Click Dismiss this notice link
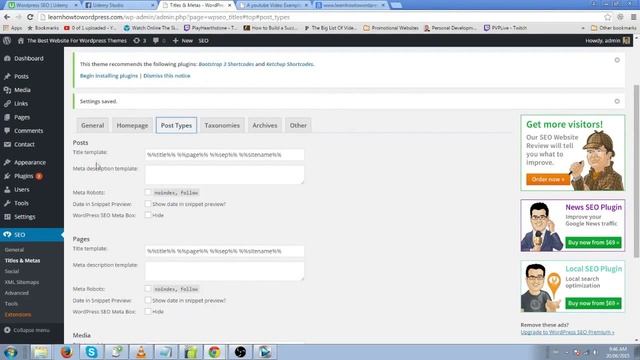This screenshot has height=360, width=640. click(167, 76)
